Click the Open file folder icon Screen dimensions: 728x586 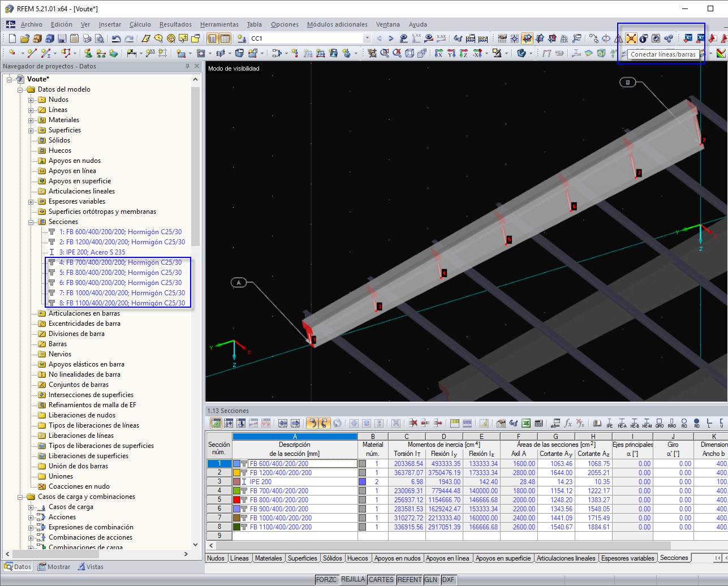24,38
